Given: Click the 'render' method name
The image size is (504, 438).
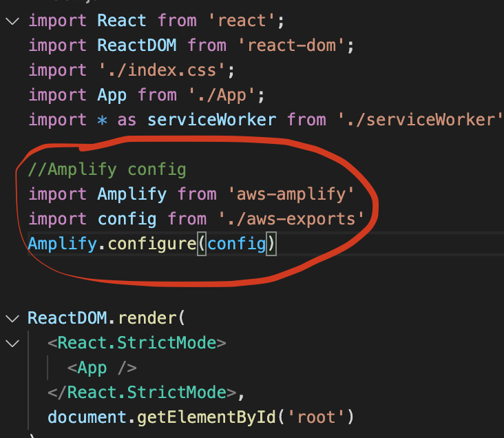Looking at the screenshot, I should (147, 318).
